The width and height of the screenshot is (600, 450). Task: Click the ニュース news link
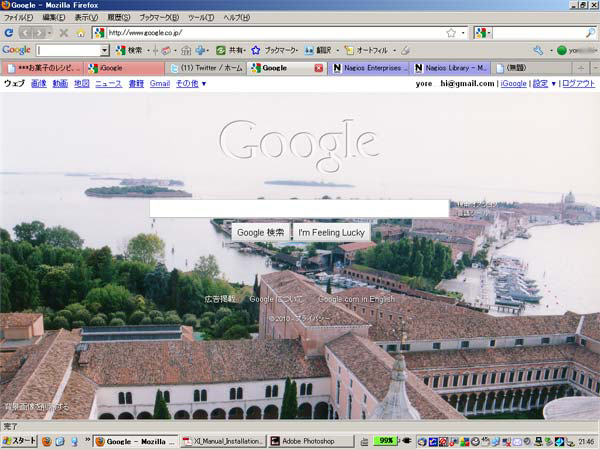point(109,83)
